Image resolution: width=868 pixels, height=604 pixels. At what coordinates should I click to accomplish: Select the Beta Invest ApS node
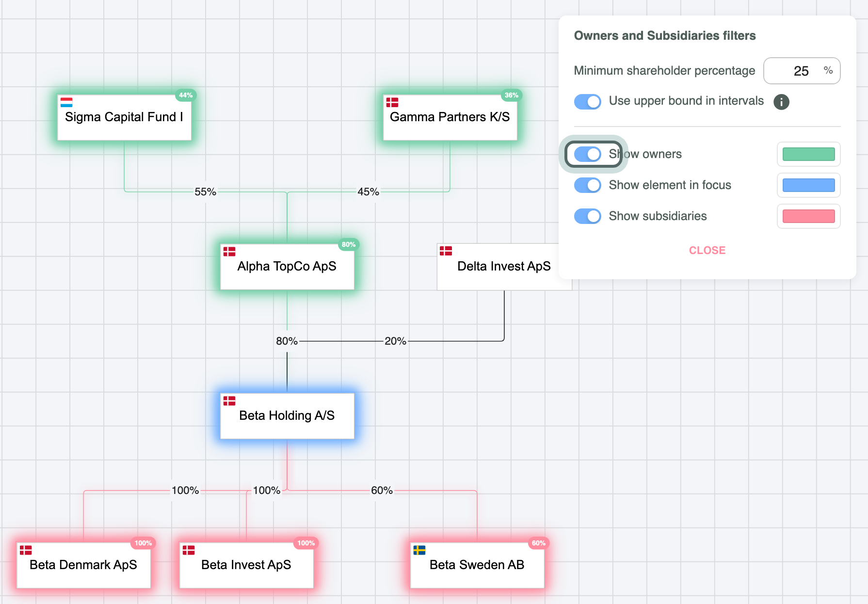click(246, 565)
